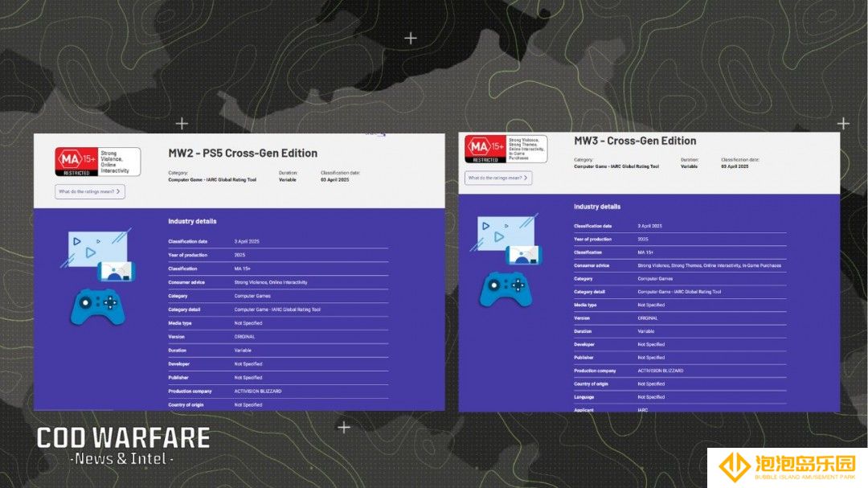The image size is (868, 488).
Task: Click the MA15+ rating badge on MW3 panel
Action: [x=506, y=149]
